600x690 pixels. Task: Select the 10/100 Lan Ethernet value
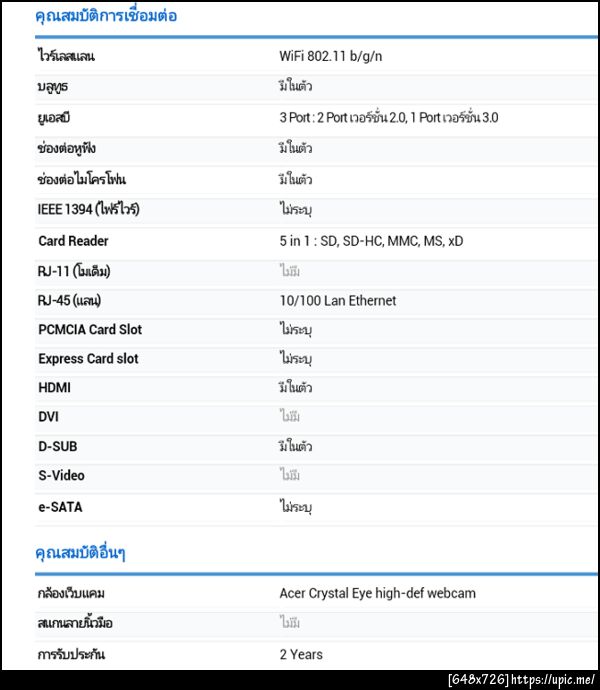[337, 301]
